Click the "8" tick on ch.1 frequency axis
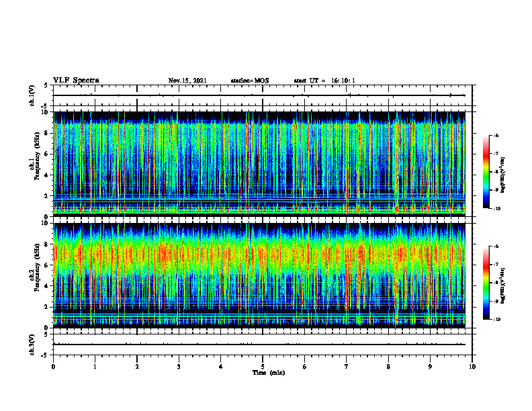The image size is (532, 411). coord(47,133)
